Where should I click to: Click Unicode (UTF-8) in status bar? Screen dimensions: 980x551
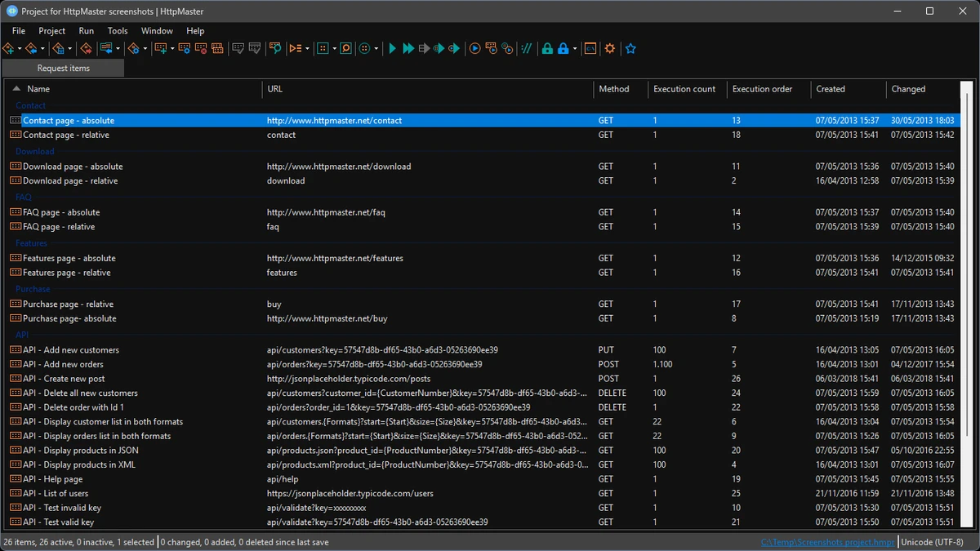pyautogui.click(x=932, y=542)
